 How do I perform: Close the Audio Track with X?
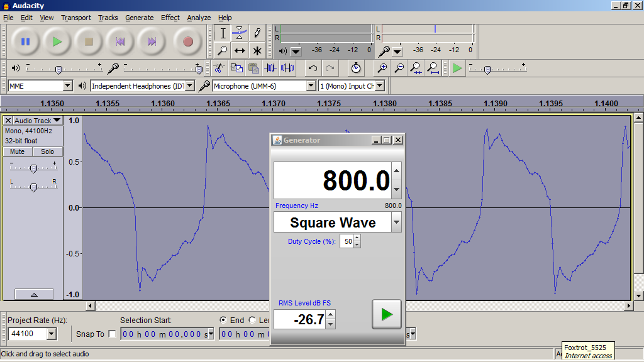click(8, 120)
